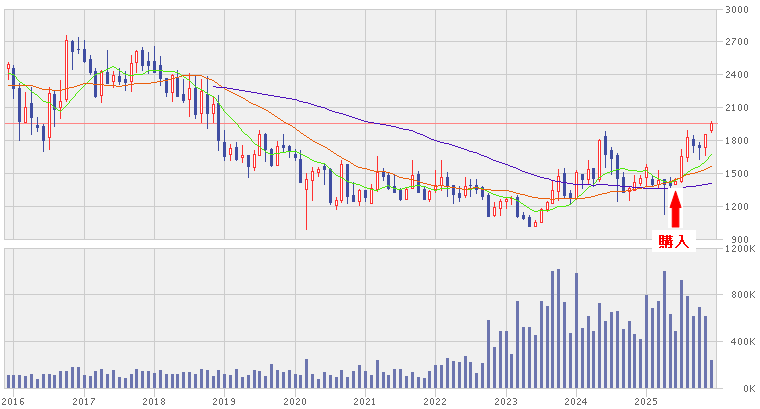Click the 3000 price axis label
The width and height of the screenshot is (760, 409).
click(736, 10)
